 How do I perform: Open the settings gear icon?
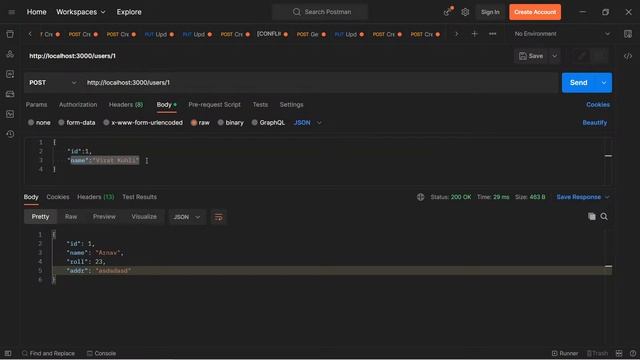pyautogui.click(x=465, y=12)
